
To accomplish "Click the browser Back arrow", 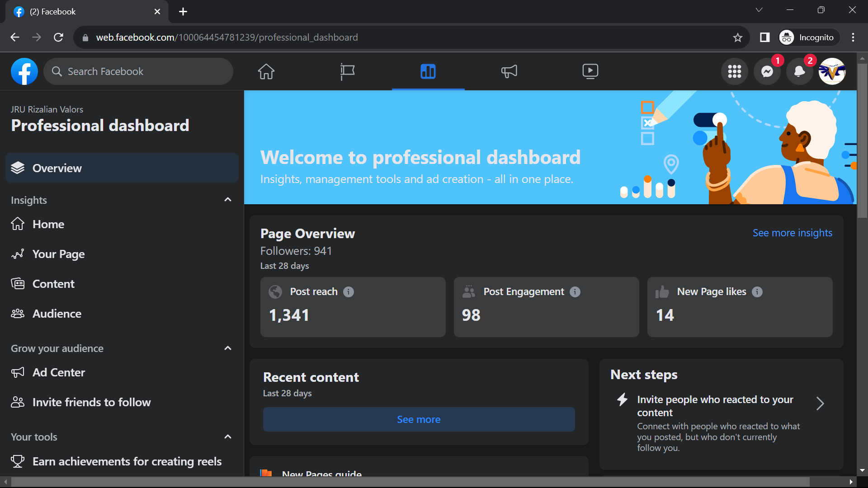I will [15, 38].
